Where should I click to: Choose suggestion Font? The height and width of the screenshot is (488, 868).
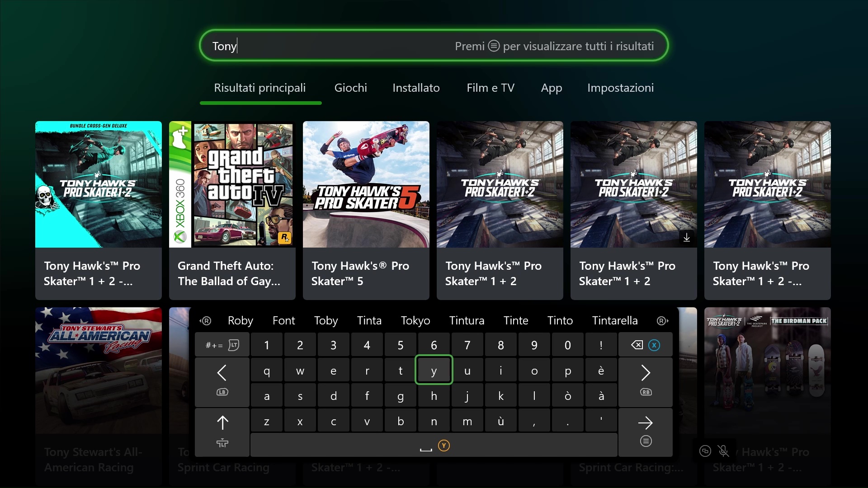point(283,320)
